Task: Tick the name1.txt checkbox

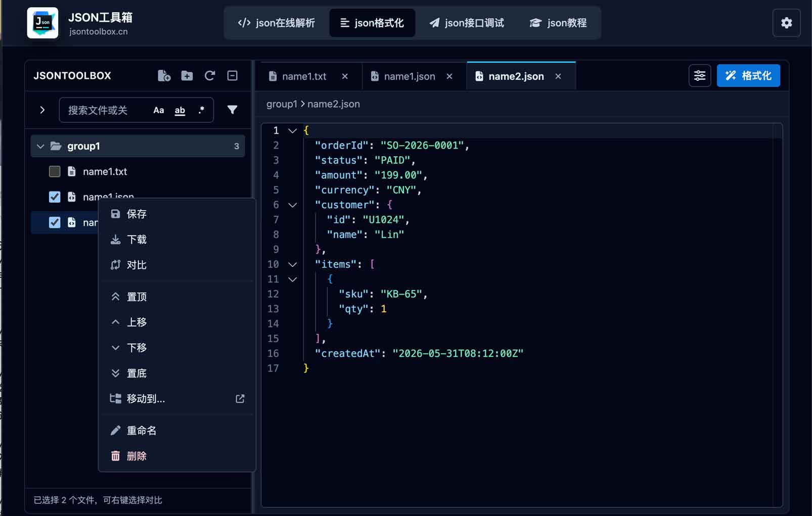Action: [x=55, y=171]
